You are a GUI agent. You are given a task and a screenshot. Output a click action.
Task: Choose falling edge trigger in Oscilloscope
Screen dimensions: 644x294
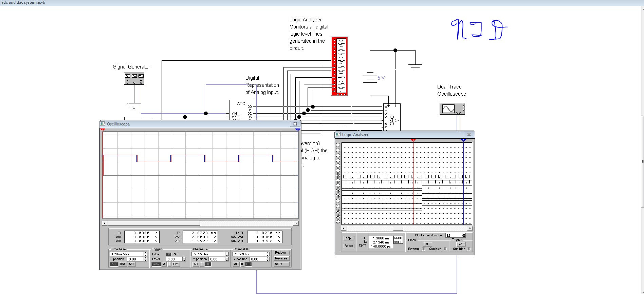[176, 254]
